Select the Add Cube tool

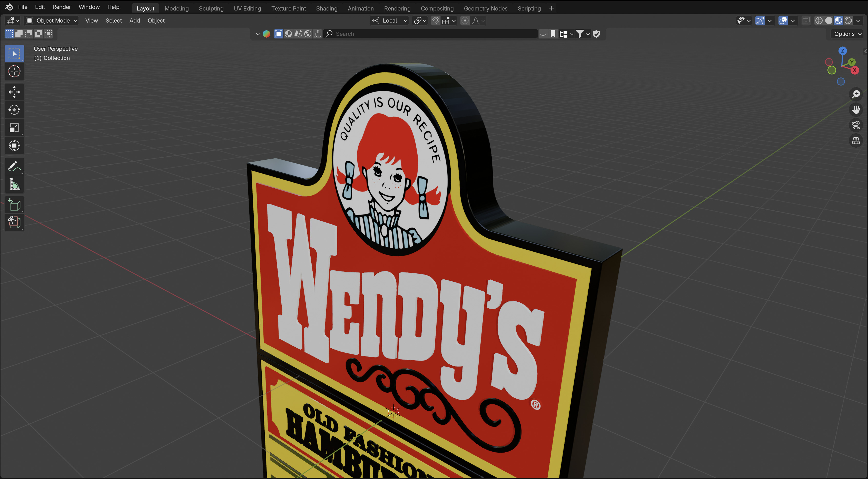[x=14, y=205]
